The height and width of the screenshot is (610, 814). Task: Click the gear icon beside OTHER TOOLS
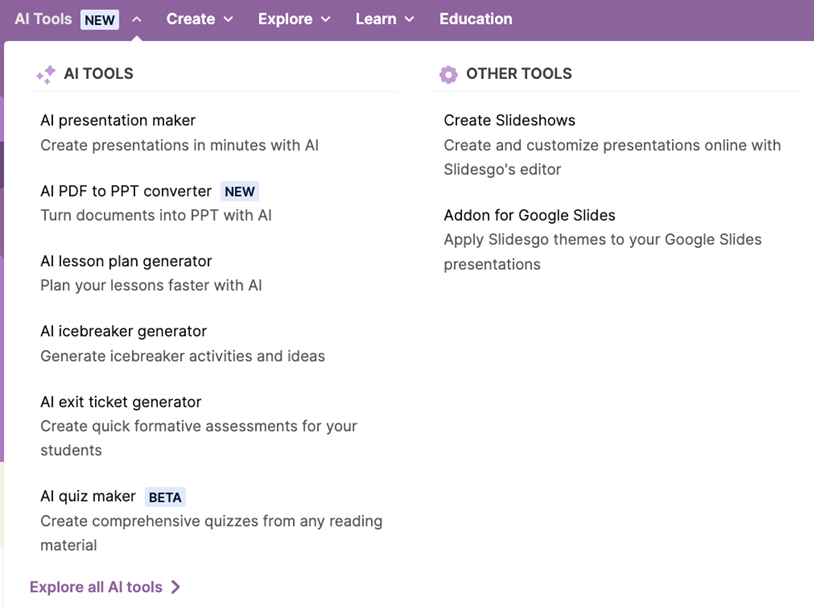pos(448,74)
